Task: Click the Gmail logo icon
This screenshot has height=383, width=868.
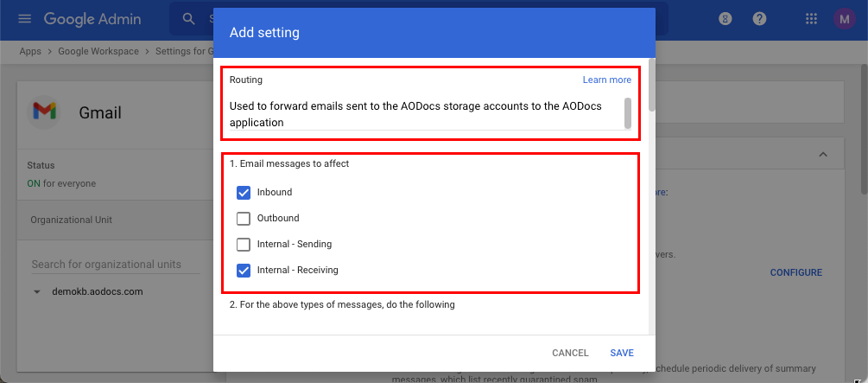Action: click(45, 112)
